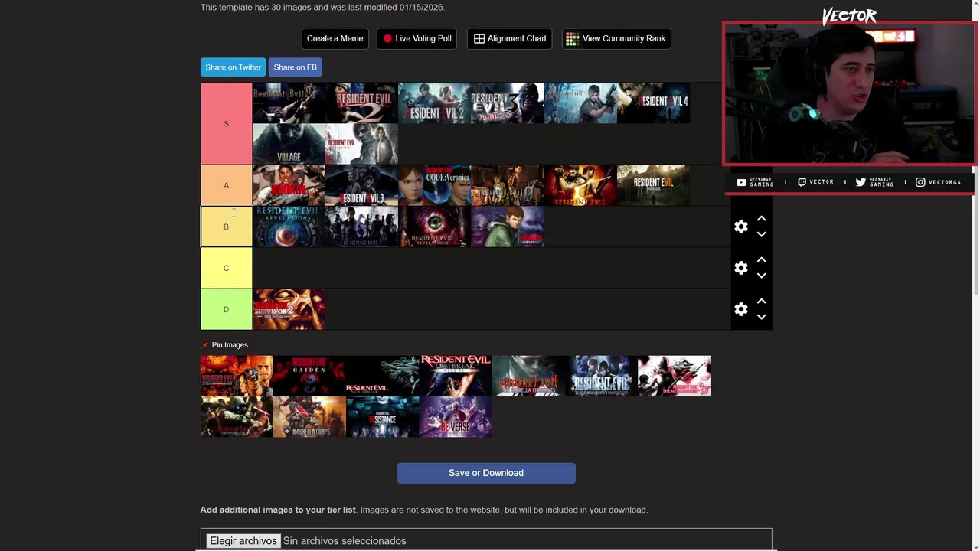Select Resident Evil Revelations thumbnail in B tier
Screen dimensions: 980x551
click(x=289, y=227)
